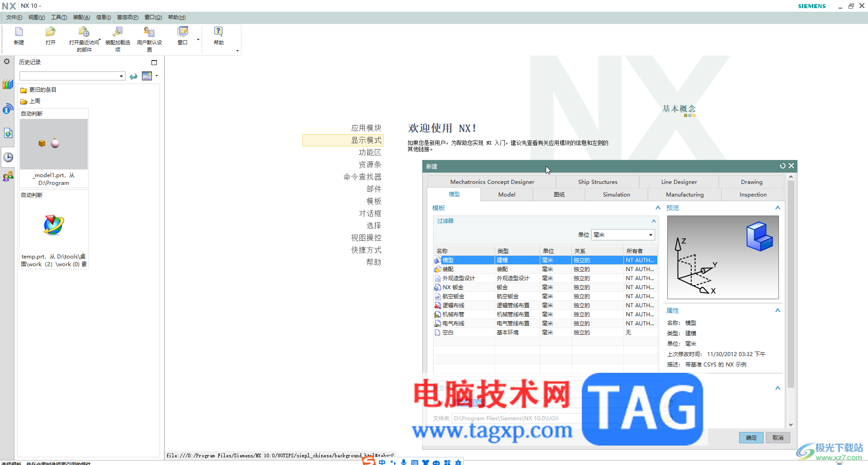The width and height of the screenshot is (868, 465).
Task: Select the 外观造型设计 template row
Action: [545, 278]
